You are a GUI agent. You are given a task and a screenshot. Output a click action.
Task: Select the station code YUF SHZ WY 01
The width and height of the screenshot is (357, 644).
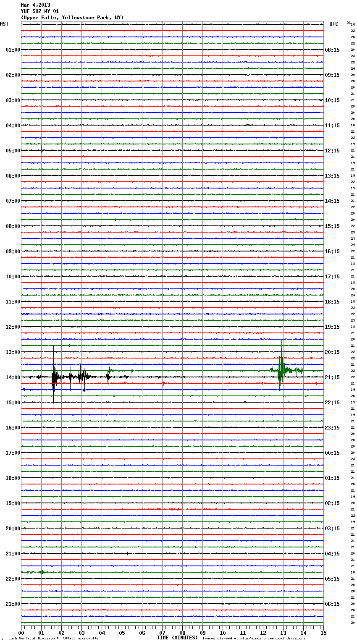40,11
